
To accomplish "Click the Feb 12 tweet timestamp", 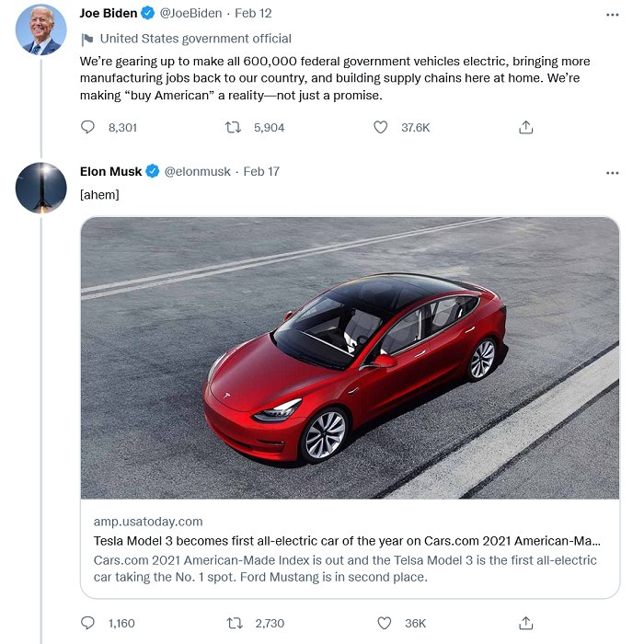I will click(x=253, y=14).
